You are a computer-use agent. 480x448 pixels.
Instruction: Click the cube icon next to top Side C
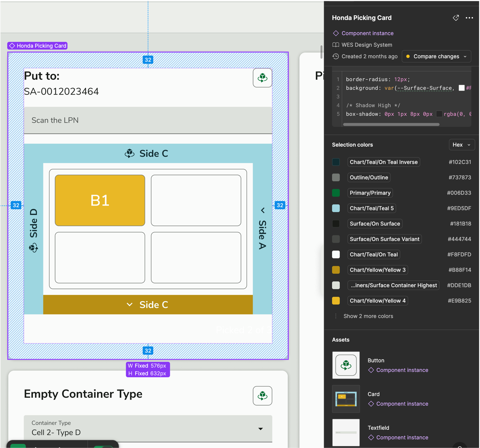click(x=130, y=154)
